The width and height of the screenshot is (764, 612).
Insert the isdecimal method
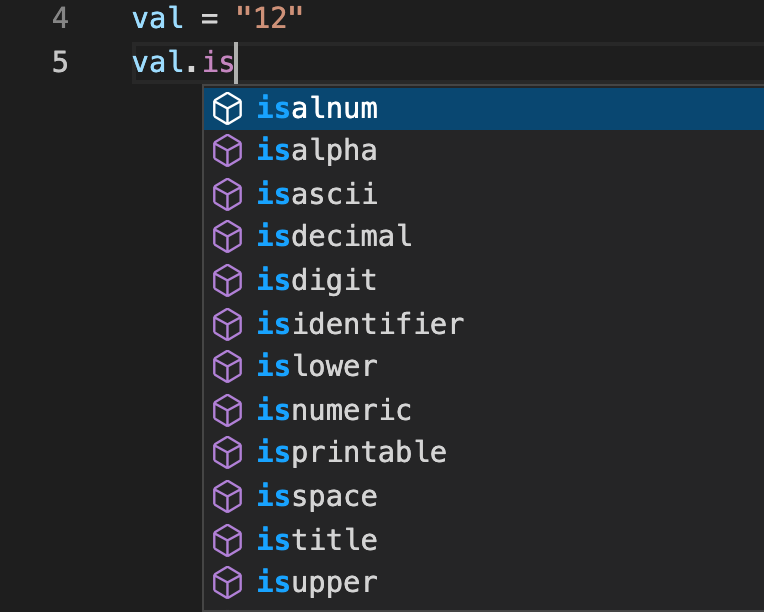point(484,237)
